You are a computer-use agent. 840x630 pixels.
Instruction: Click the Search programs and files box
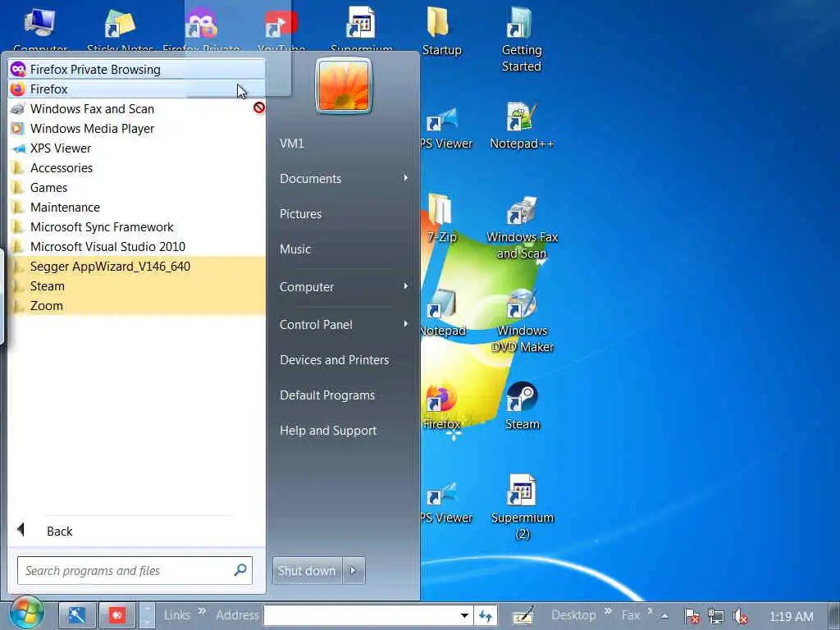click(x=135, y=571)
